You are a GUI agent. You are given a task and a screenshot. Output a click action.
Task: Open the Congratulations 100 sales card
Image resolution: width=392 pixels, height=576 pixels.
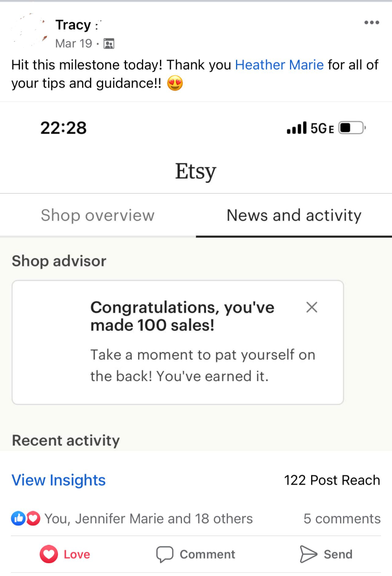pos(178,342)
